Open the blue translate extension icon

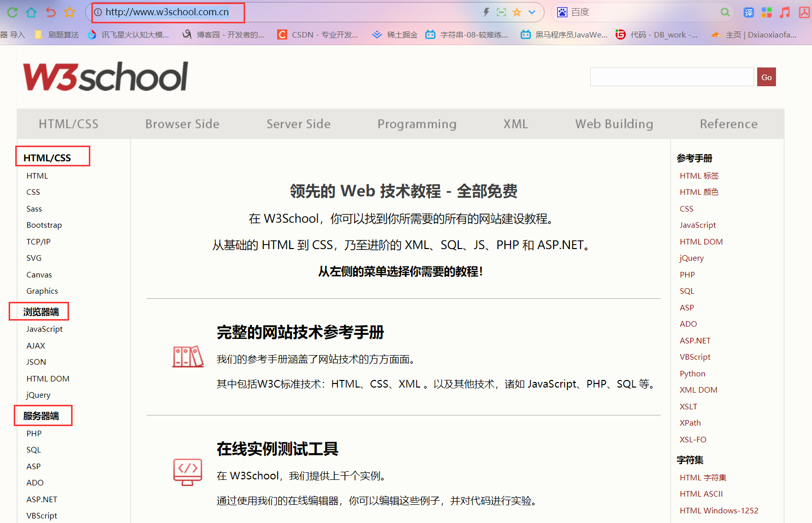click(749, 13)
